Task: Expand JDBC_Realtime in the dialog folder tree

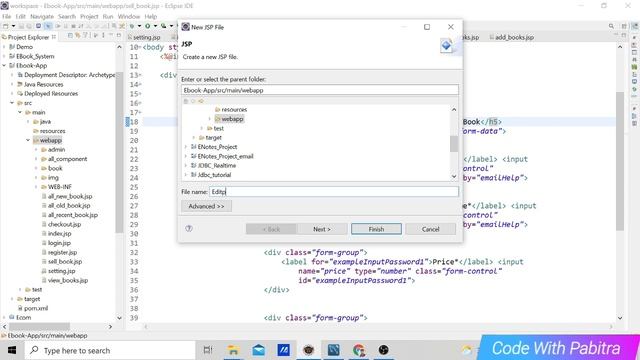Action: 186,166
